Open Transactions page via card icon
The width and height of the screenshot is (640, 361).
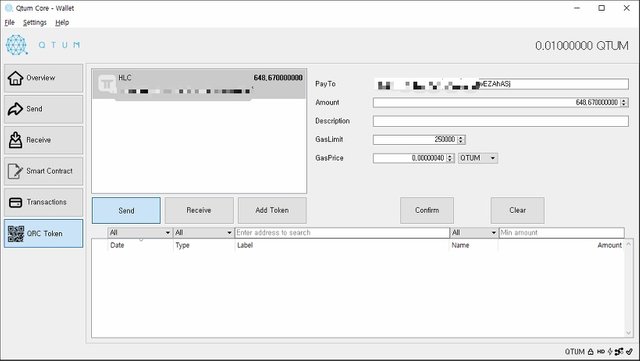[16, 202]
